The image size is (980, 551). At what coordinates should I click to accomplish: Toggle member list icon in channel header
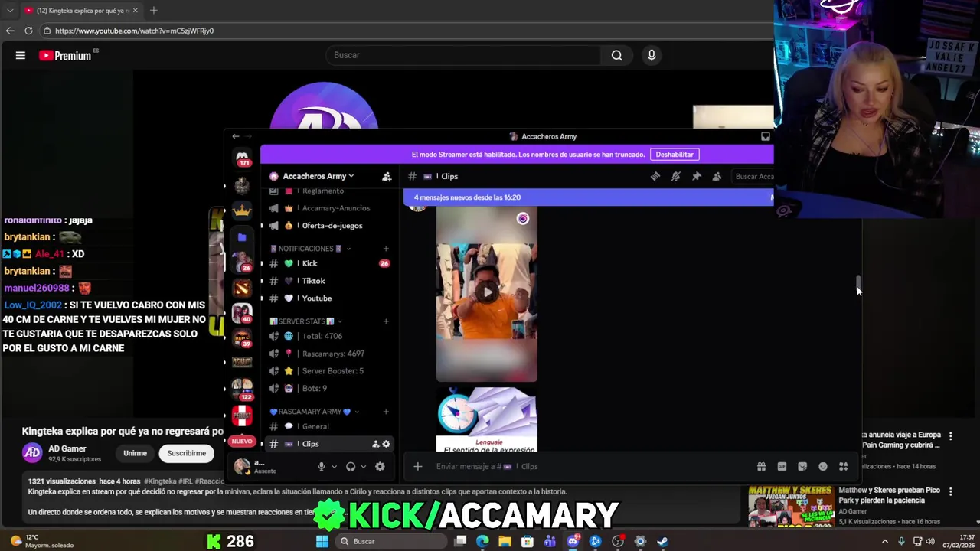pyautogui.click(x=717, y=176)
